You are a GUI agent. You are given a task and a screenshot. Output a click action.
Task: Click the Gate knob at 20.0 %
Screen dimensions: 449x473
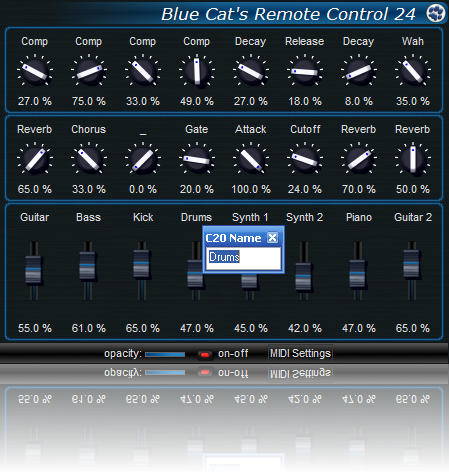(x=197, y=159)
